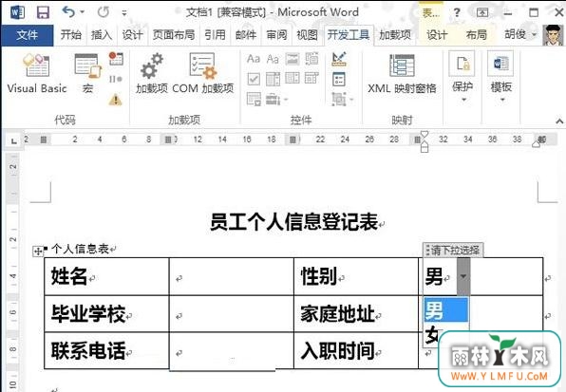Switch to the 审阅 (Review) tab
The height and width of the screenshot is (392, 566).
[276, 35]
